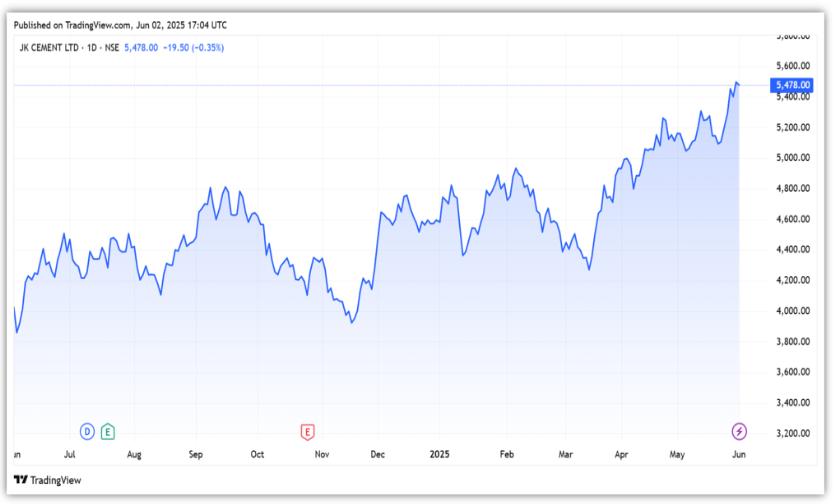Image resolution: width=834 pixels, height=504 pixels.
Task: Click the green earnings E marker near July
Action: pos(108,431)
